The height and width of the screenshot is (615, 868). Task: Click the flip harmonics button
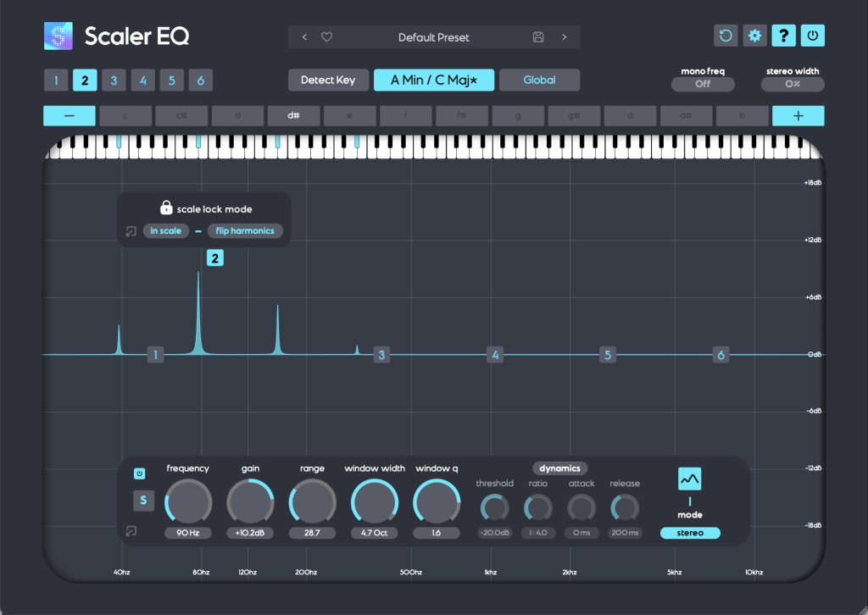245,230
